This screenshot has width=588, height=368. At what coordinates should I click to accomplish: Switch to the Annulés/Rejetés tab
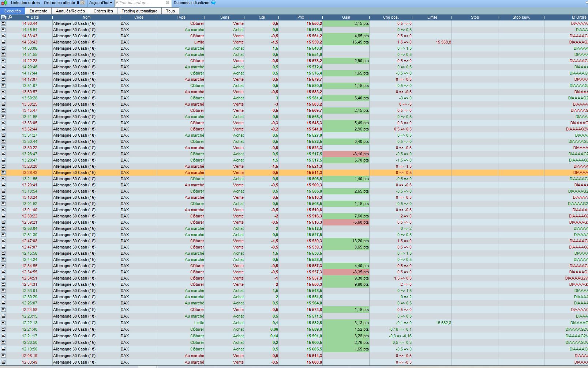click(70, 11)
